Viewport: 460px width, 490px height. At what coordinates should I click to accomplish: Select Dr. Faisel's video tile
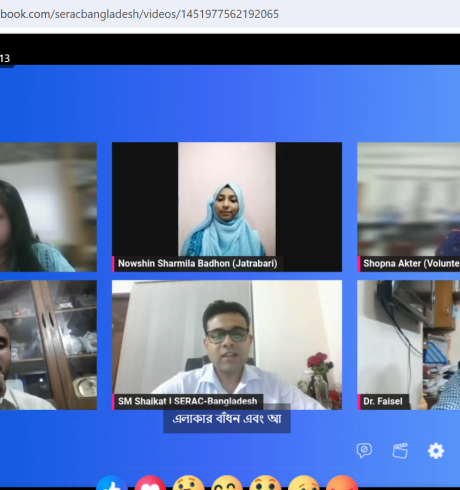click(x=409, y=345)
